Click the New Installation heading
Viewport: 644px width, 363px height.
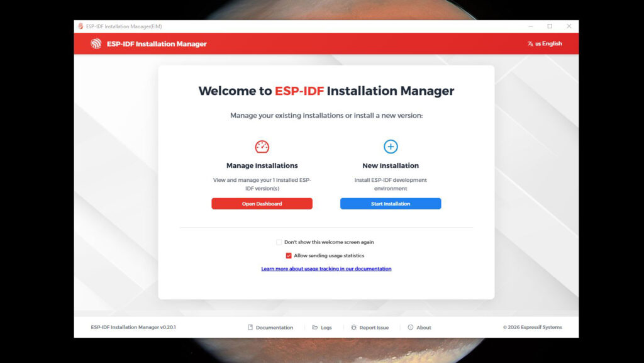[391, 165]
